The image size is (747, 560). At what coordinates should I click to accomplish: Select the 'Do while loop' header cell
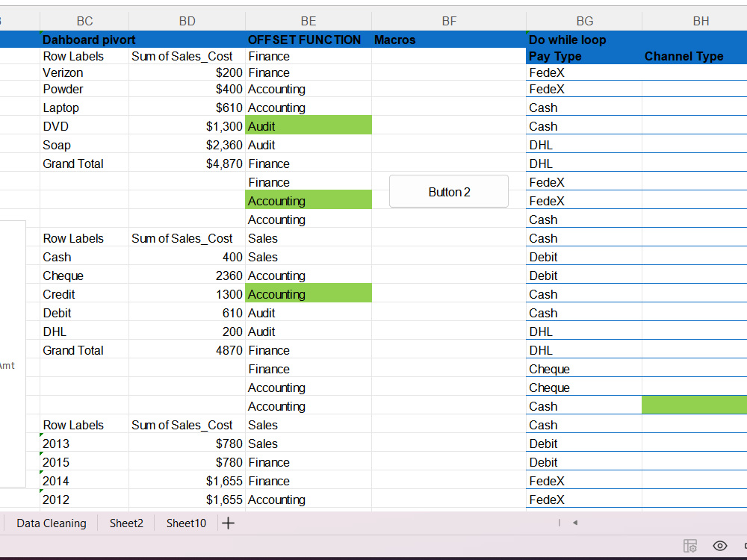coord(585,40)
